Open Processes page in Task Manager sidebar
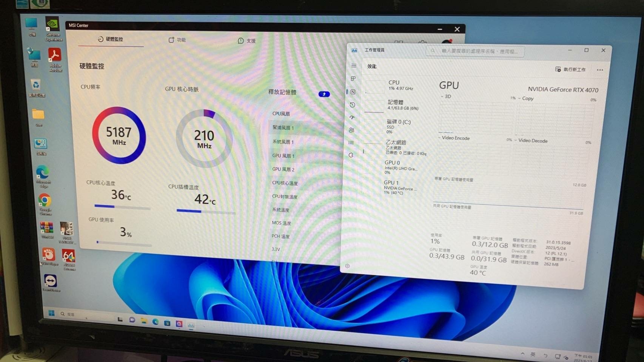Viewport: 644px width, 362px height. point(353,78)
